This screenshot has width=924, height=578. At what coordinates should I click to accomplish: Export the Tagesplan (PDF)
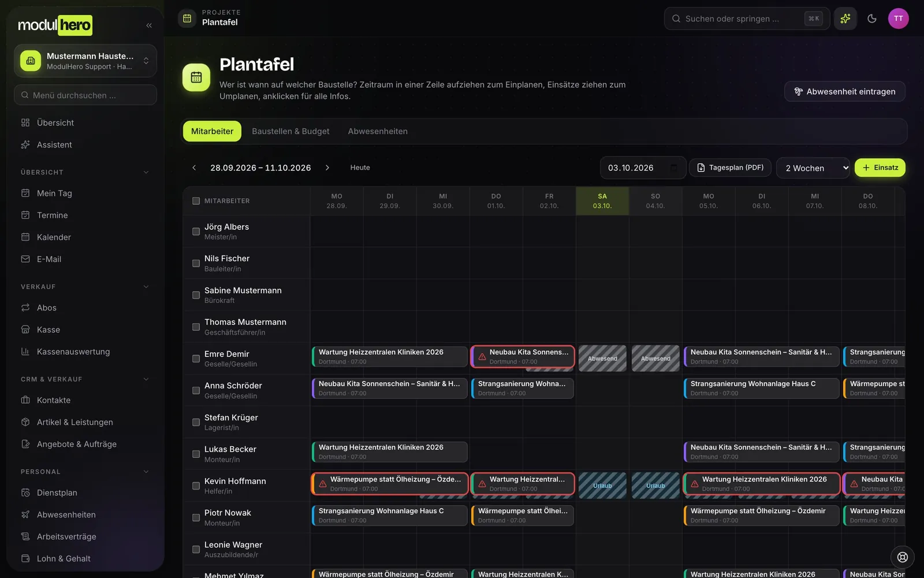point(731,168)
